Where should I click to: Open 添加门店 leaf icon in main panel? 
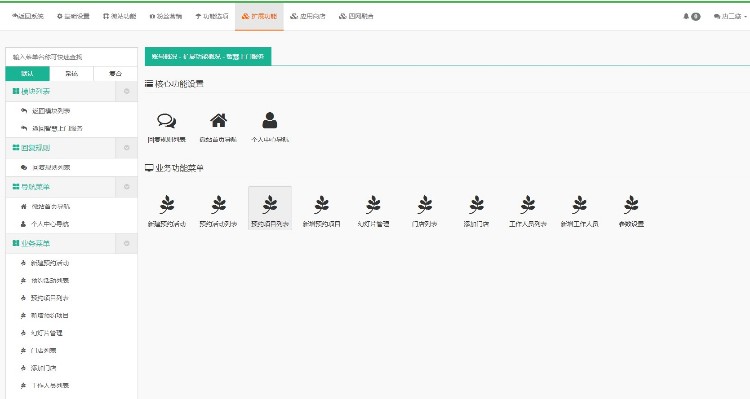pyautogui.click(x=476, y=205)
